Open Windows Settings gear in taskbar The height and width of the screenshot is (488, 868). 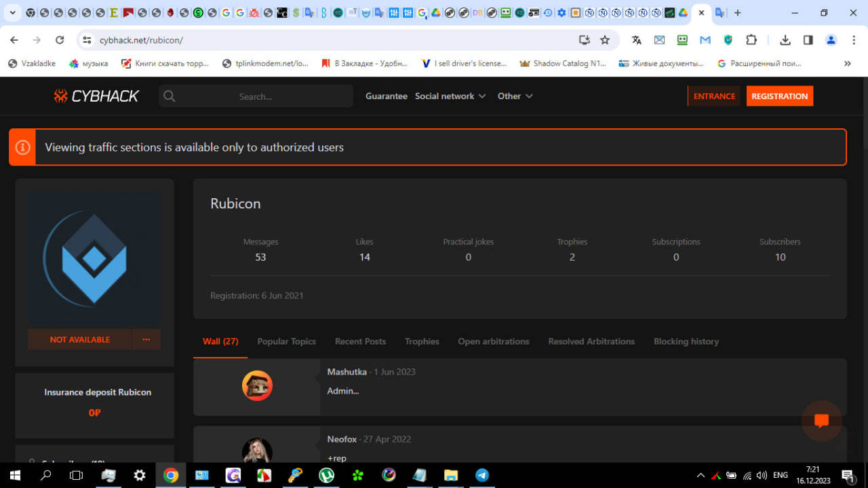[140, 475]
